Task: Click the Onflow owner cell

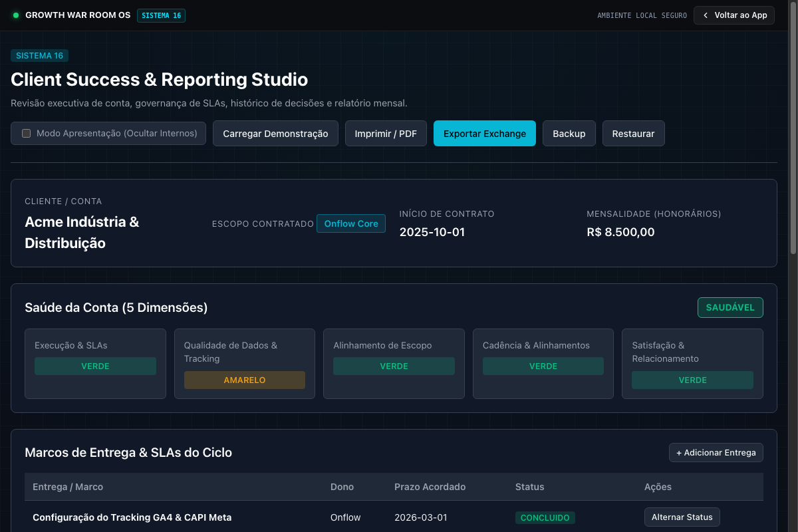Action: coord(346,517)
